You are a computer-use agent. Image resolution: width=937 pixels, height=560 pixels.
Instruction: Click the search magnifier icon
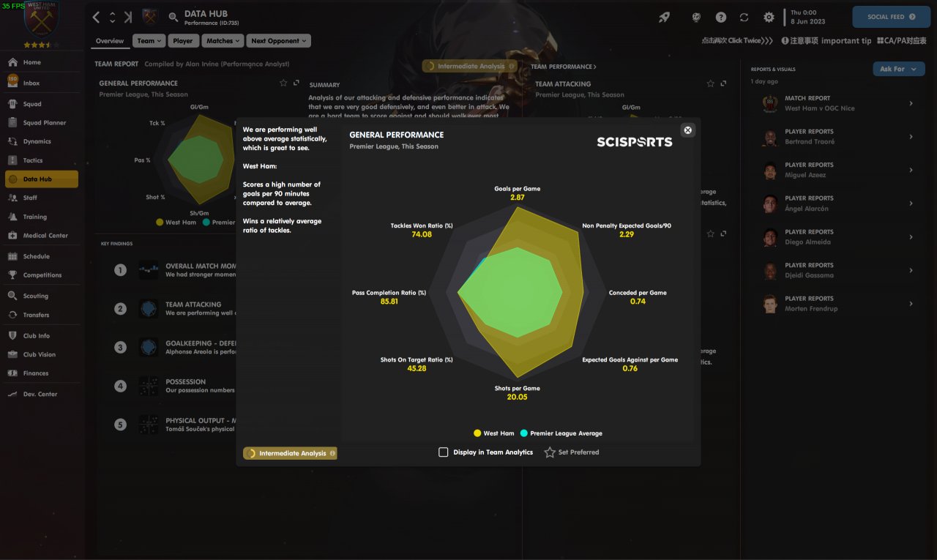click(x=173, y=17)
